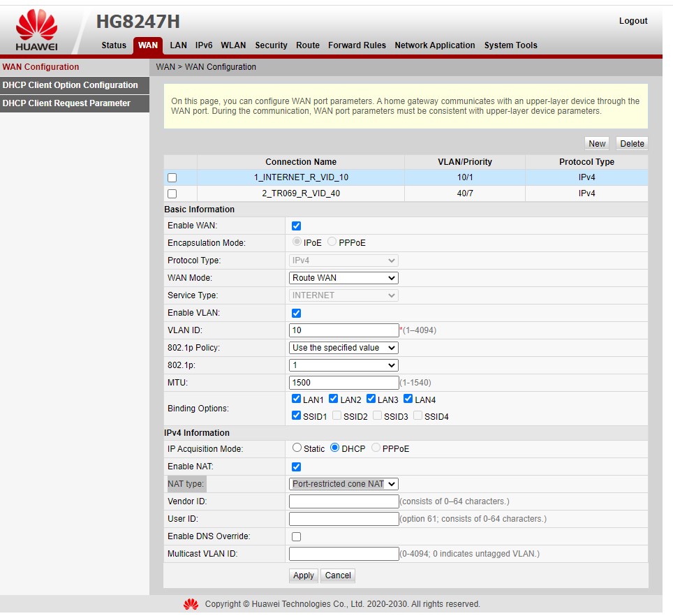Check the SSID2 binding option
This screenshot has width=673, height=616.
click(x=337, y=416)
